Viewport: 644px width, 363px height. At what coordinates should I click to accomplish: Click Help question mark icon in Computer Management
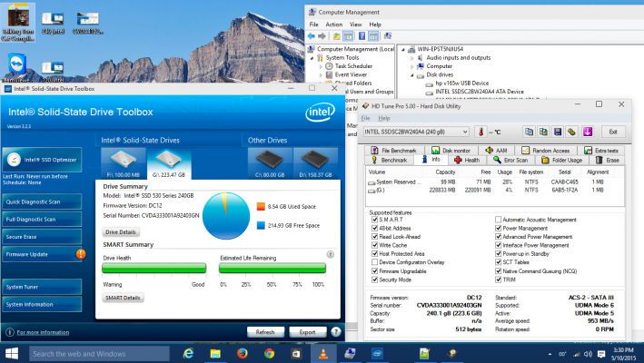pos(362,36)
